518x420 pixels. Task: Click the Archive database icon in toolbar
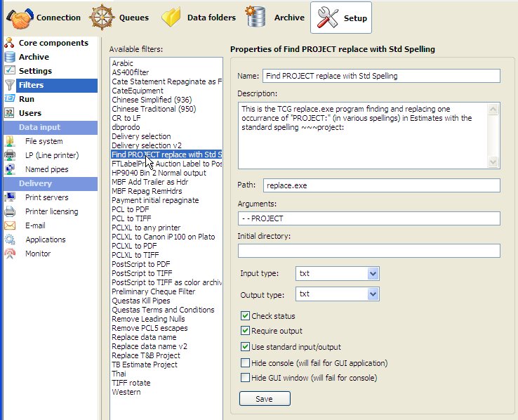[256, 17]
